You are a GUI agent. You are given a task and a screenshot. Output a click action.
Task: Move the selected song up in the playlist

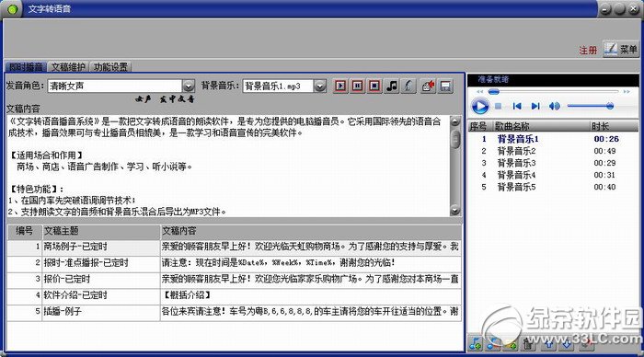pos(548,343)
